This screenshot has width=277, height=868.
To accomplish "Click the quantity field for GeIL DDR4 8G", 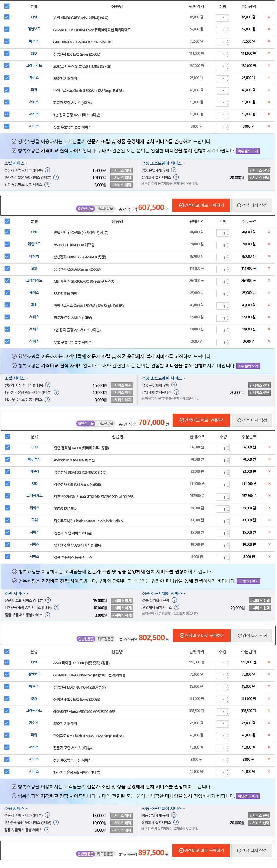I will click(220, 42).
